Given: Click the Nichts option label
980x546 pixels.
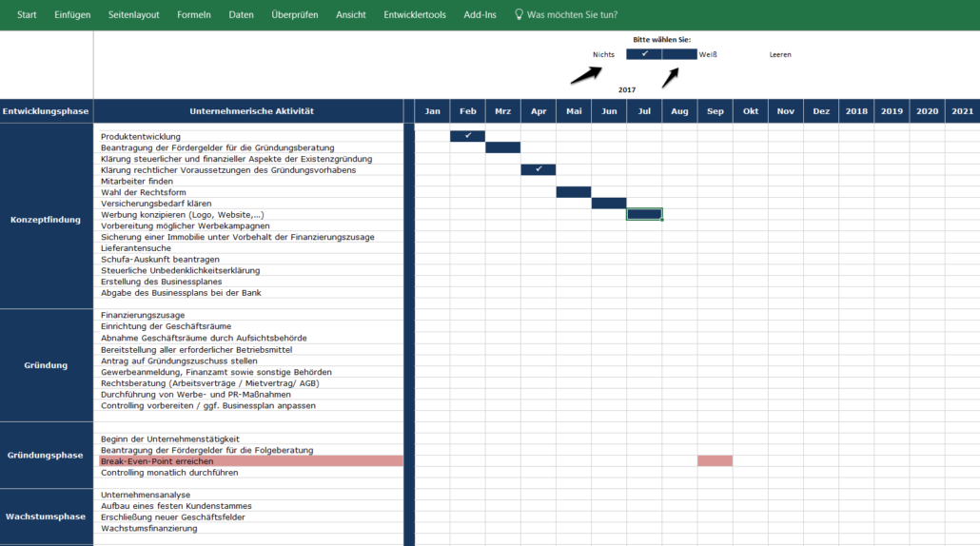Looking at the screenshot, I should point(604,54).
